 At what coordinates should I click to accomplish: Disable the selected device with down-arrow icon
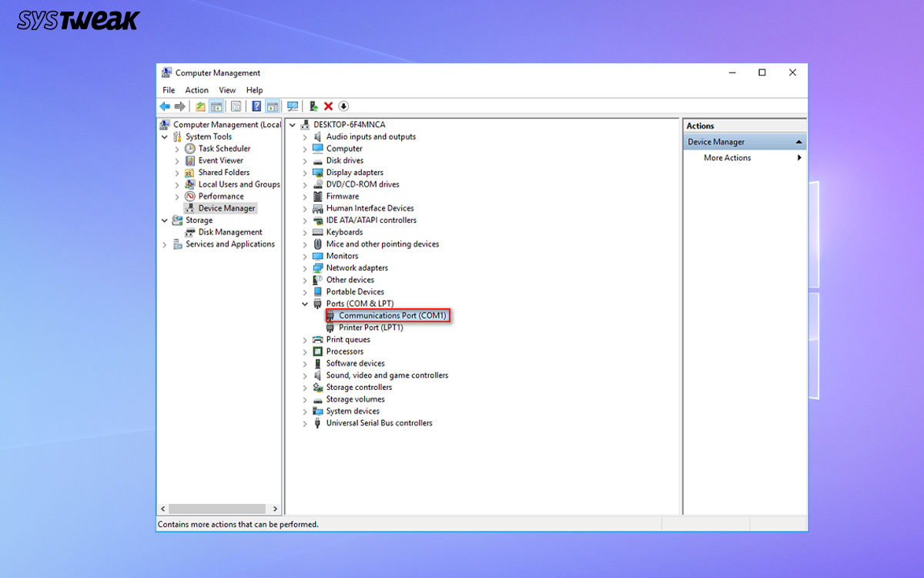pyautogui.click(x=343, y=106)
